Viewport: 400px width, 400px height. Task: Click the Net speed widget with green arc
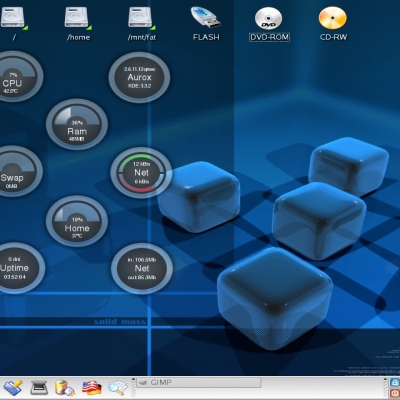pos(141,172)
